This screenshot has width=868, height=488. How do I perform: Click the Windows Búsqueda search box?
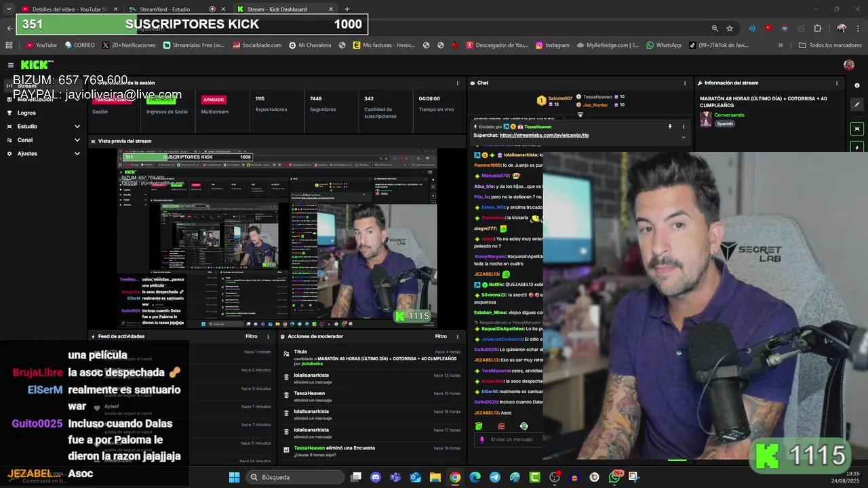tap(295, 477)
